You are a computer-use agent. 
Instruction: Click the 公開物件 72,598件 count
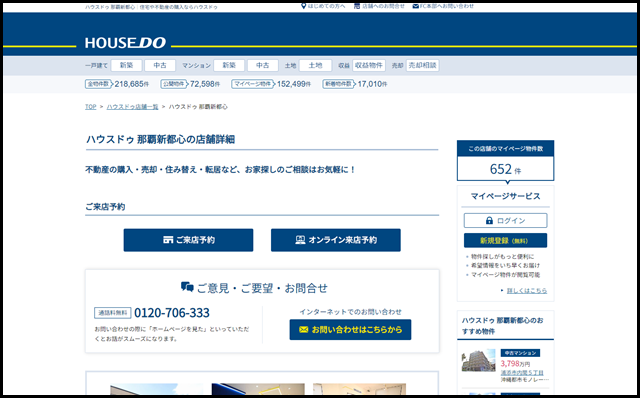coord(190,84)
